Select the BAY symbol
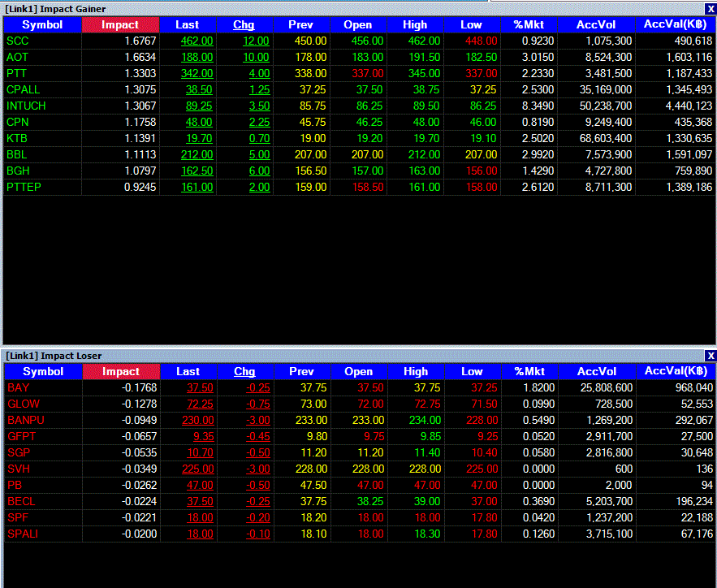The image size is (717, 588). (19, 387)
